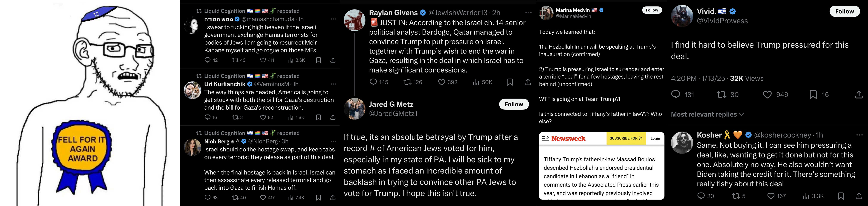
Task: Bookmark the Raylan Givens post
Action: coord(510,82)
